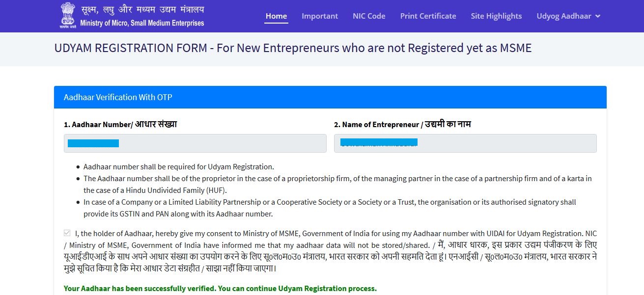
Task: Expand the Udyog Aadhaar dropdown
Action: (564, 16)
